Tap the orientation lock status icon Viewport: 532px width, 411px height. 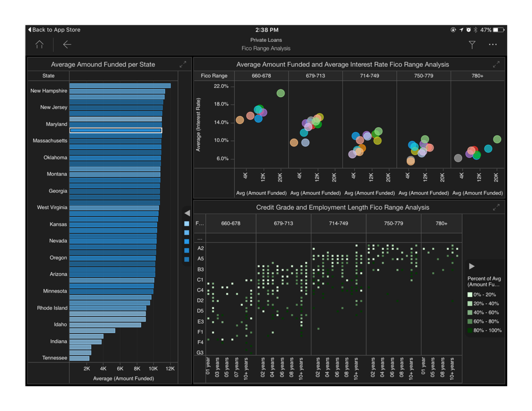coord(453,30)
